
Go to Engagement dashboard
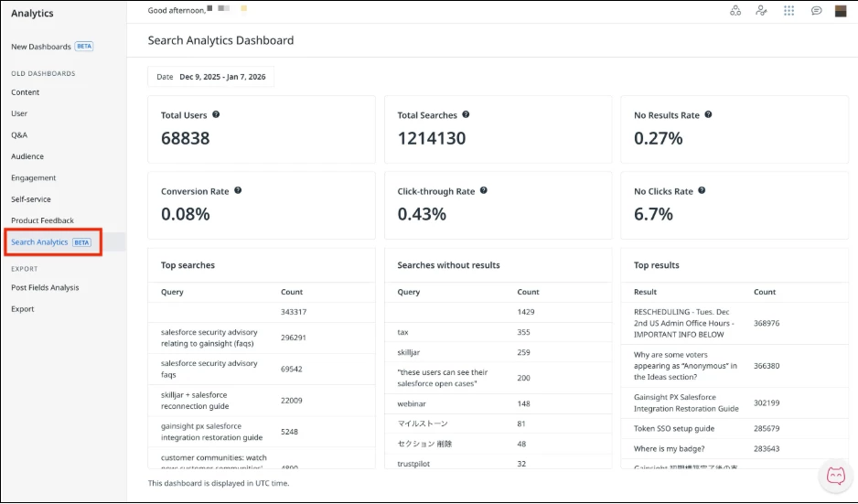pos(33,177)
